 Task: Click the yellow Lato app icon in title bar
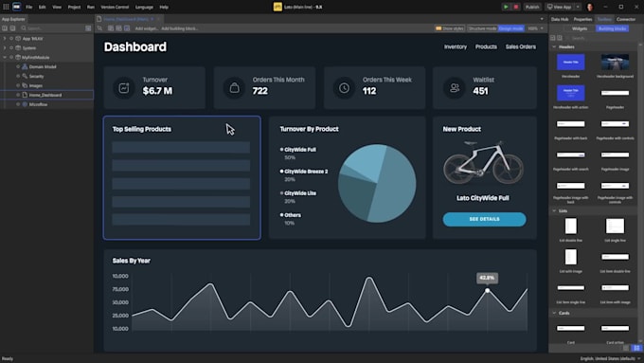coord(277,7)
